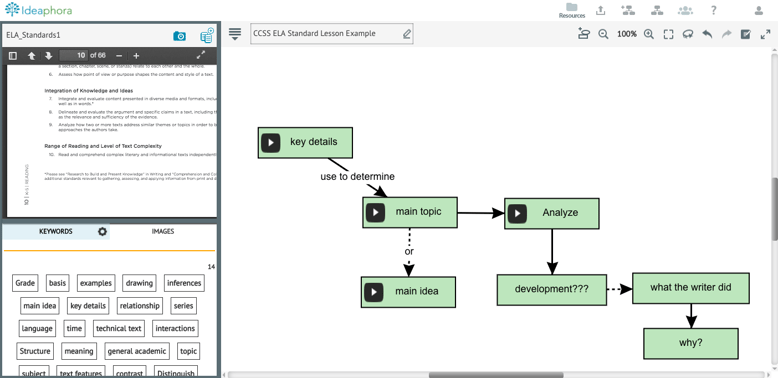The image size is (778, 378).
Task: Select the key details keyword tag
Action: (x=88, y=306)
